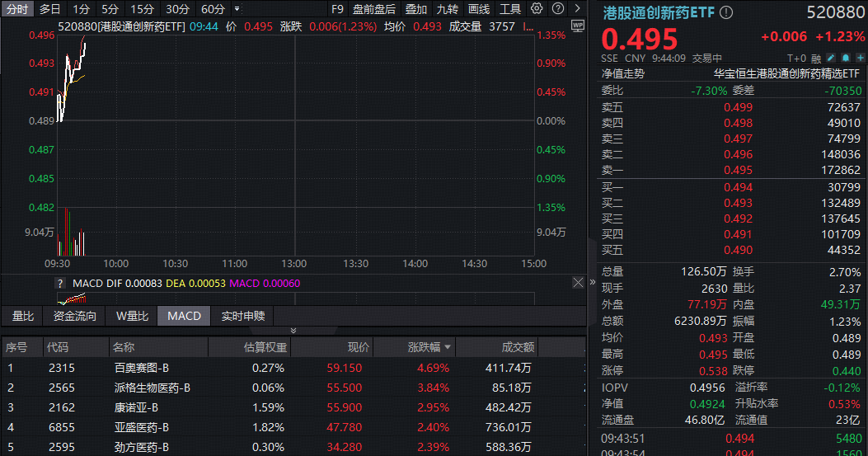Click the WP monitor icon on the chart

(577, 26)
